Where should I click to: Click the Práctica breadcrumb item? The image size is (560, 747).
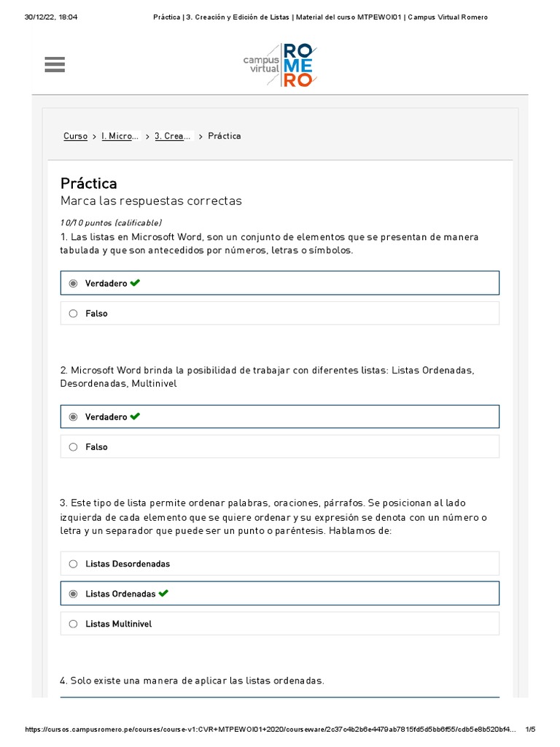224,136
